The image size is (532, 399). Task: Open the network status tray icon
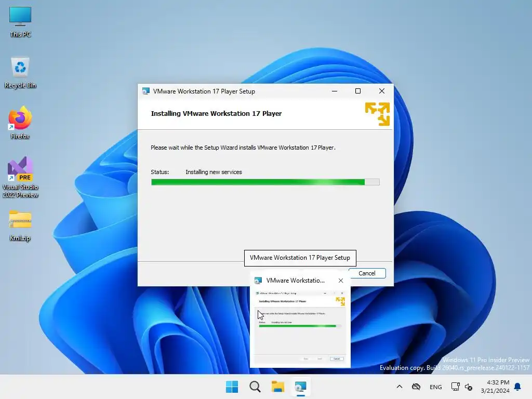pos(455,387)
